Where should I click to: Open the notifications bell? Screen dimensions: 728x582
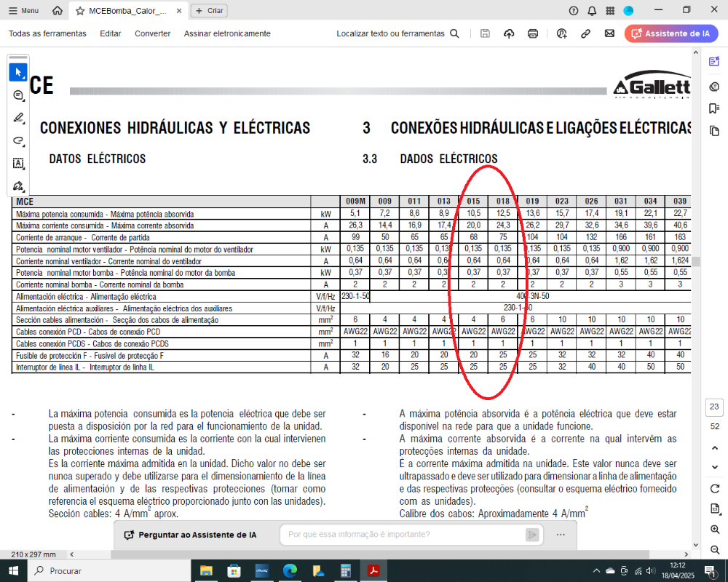[x=592, y=10]
